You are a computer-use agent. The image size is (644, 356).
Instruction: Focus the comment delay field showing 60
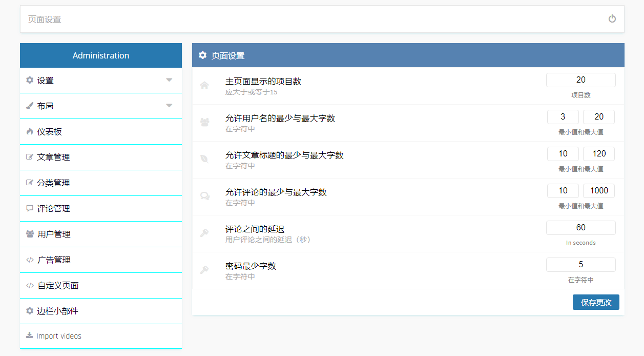[x=581, y=228]
